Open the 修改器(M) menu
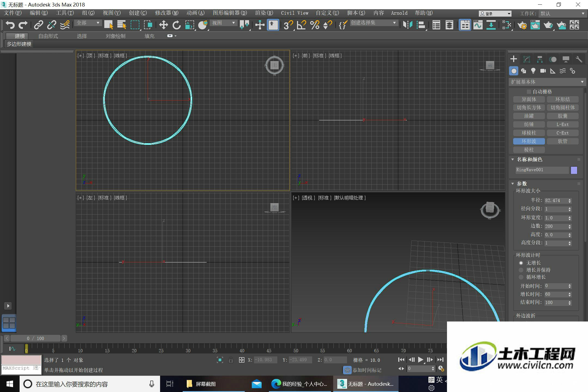Image resolution: width=588 pixels, height=392 pixels. pos(167,13)
